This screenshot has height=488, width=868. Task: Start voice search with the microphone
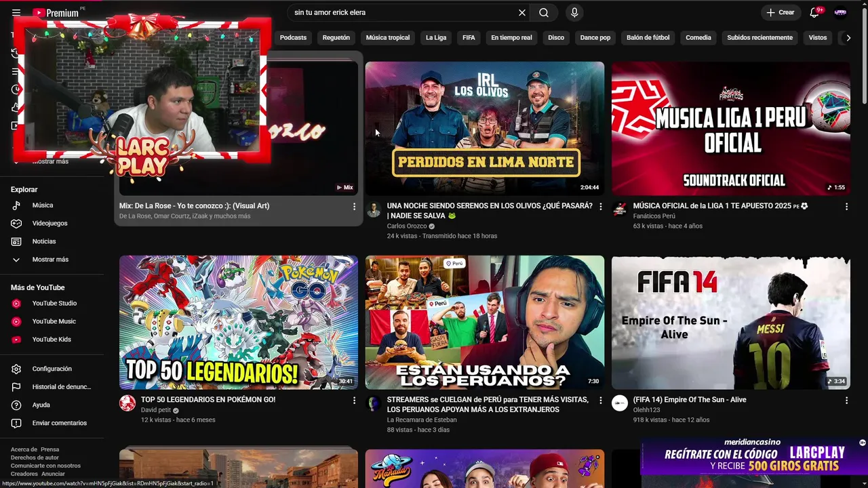[x=574, y=12]
